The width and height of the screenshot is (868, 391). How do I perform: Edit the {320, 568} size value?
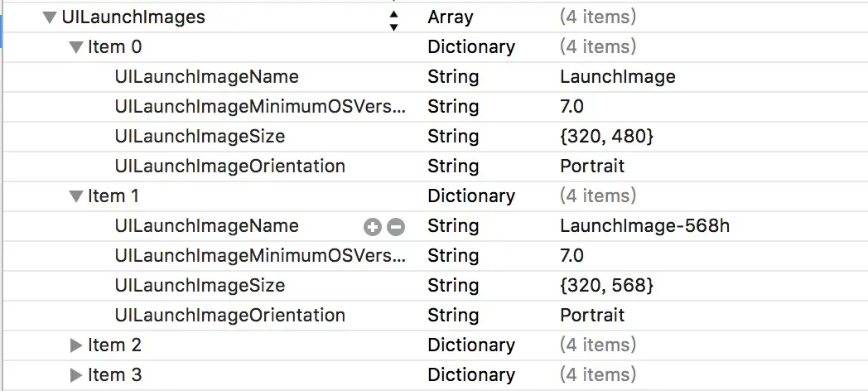click(x=606, y=286)
